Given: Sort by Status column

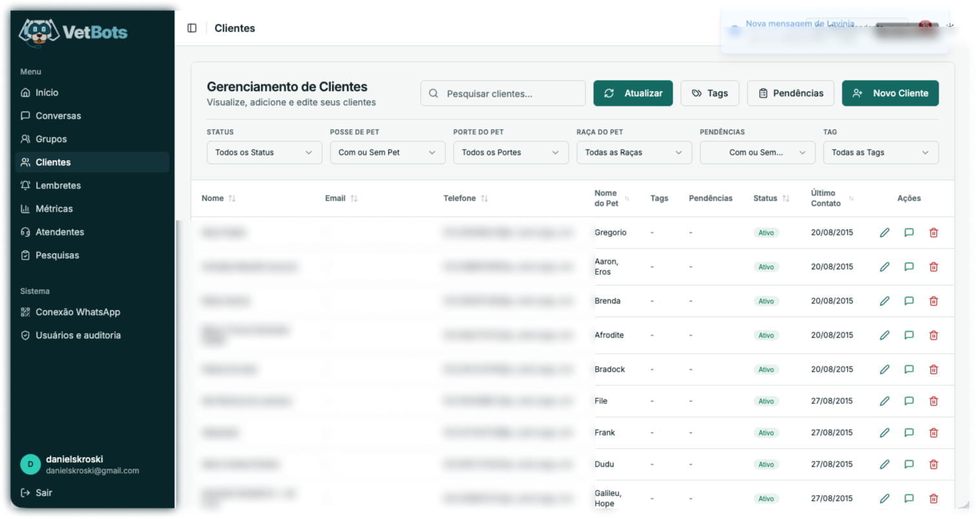Looking at the screenshot, I should (x=771, y=198).
